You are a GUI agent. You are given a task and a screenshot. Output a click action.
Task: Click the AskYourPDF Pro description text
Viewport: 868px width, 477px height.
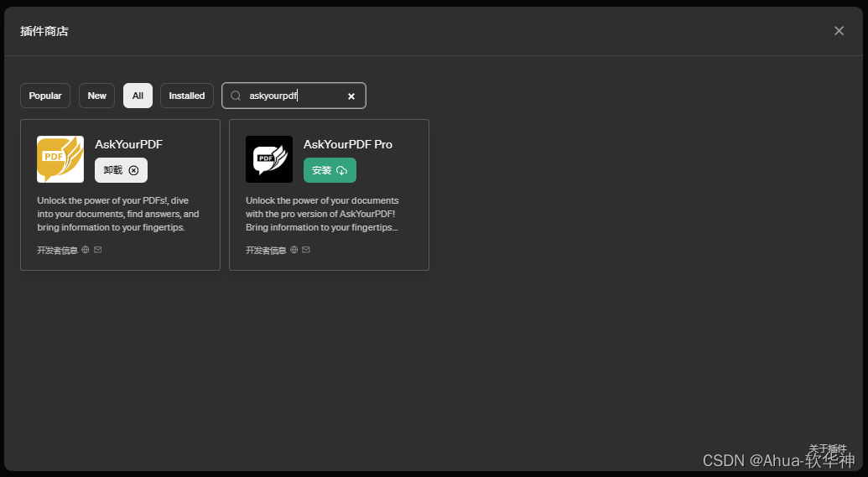click(322, 214)
